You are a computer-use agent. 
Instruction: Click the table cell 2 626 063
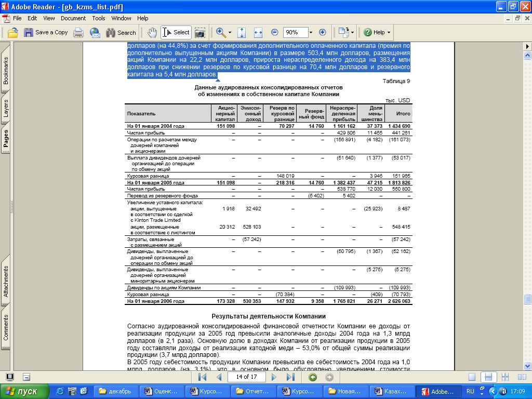click(x=400, y=301)
